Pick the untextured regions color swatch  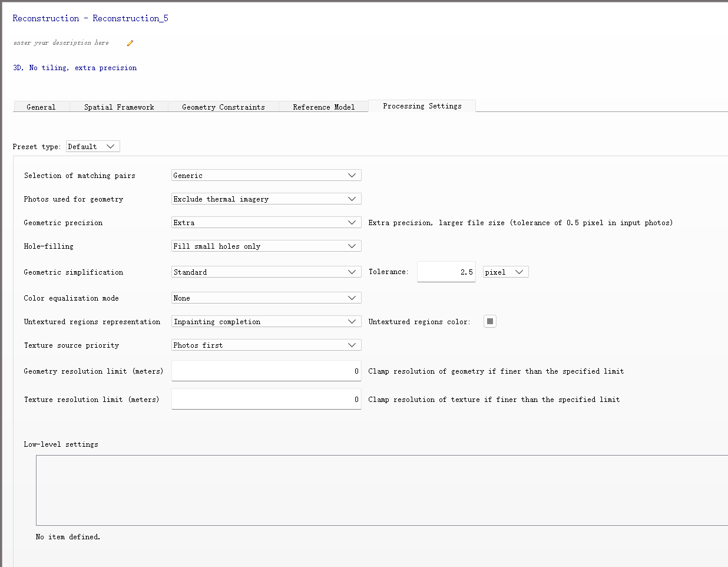pyautogui.click(x=490, y=321)
